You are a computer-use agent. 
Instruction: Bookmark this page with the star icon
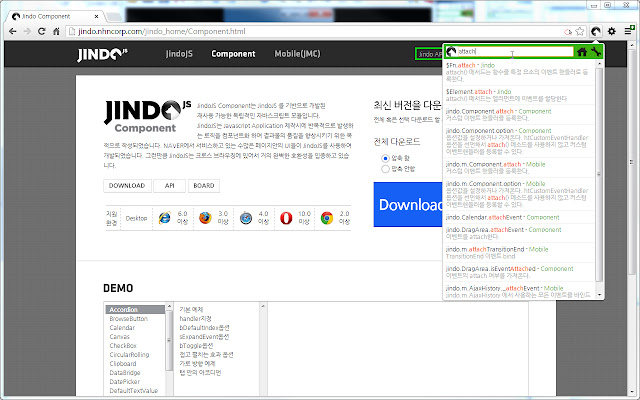click(x=580, y=31)
